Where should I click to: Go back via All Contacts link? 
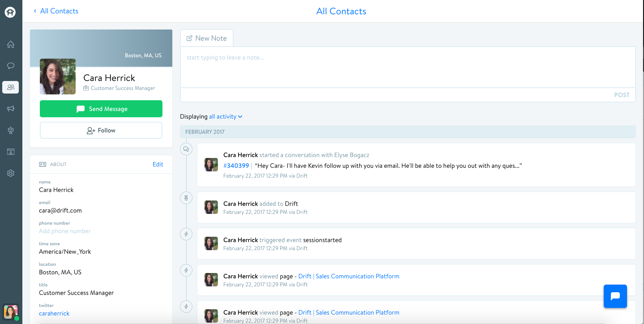(x=59, y=11)
